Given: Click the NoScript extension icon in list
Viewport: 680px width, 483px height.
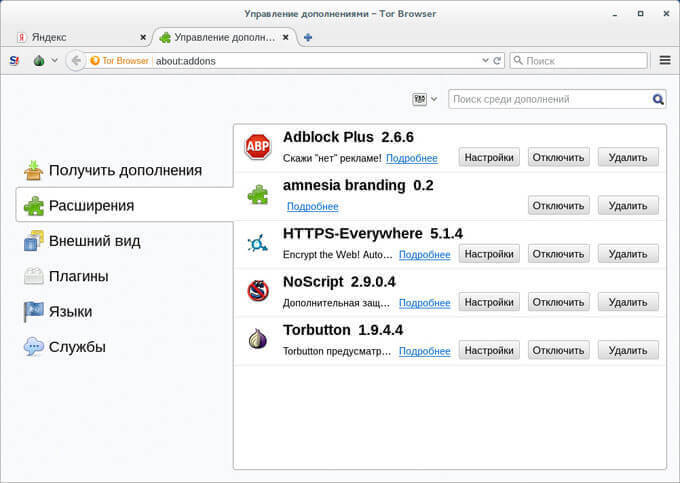Looking at the screenshot, I should pyautogui.click(x=258, y=291).
